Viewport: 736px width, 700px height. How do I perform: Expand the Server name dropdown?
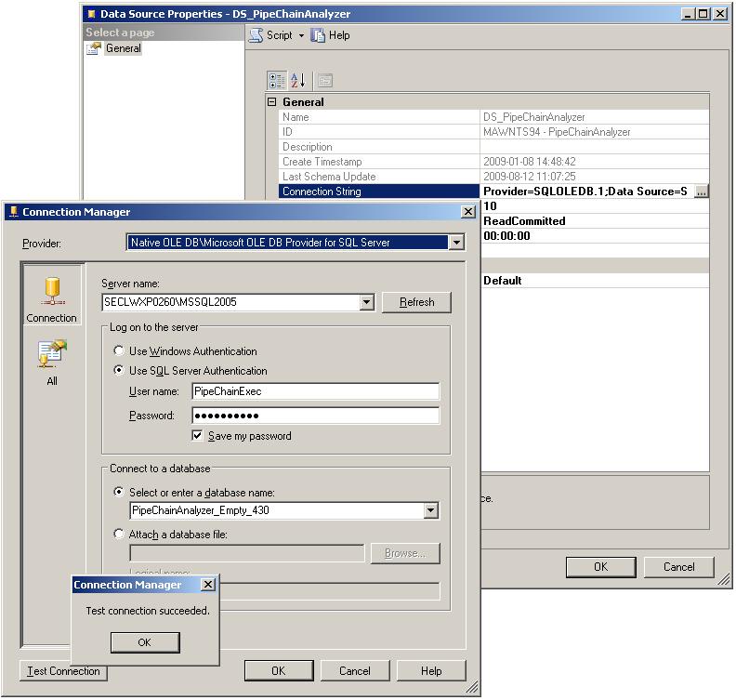(x=366, y=302)
